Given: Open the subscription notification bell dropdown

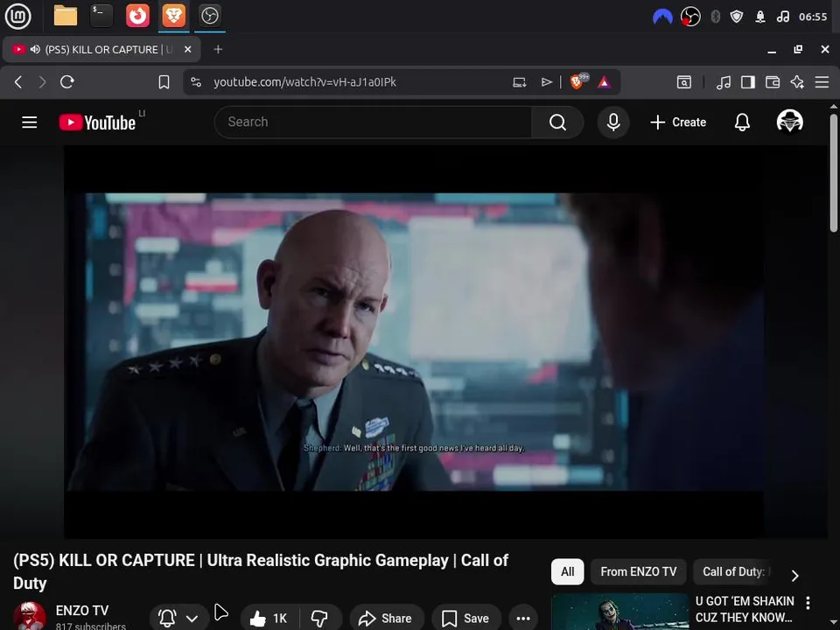Looking at the screenshot, I should pos(178,618).
